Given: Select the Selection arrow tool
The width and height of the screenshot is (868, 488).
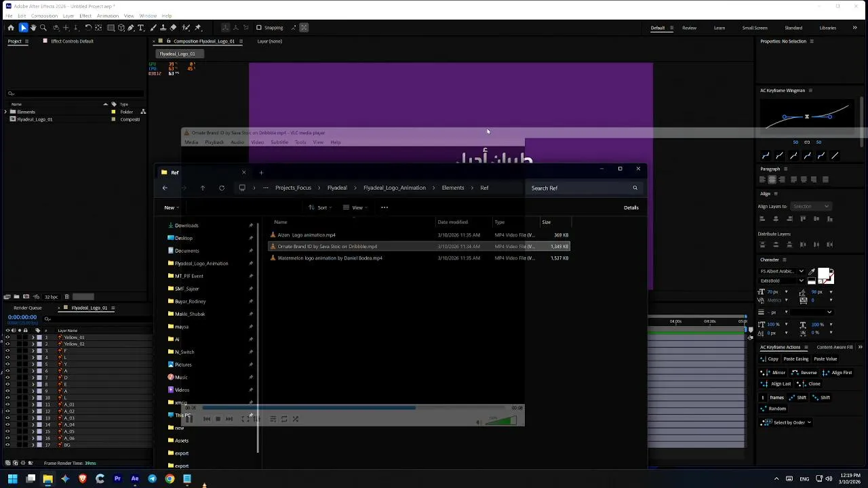Looking at the screenshot, I should click(x=23, y=28).
